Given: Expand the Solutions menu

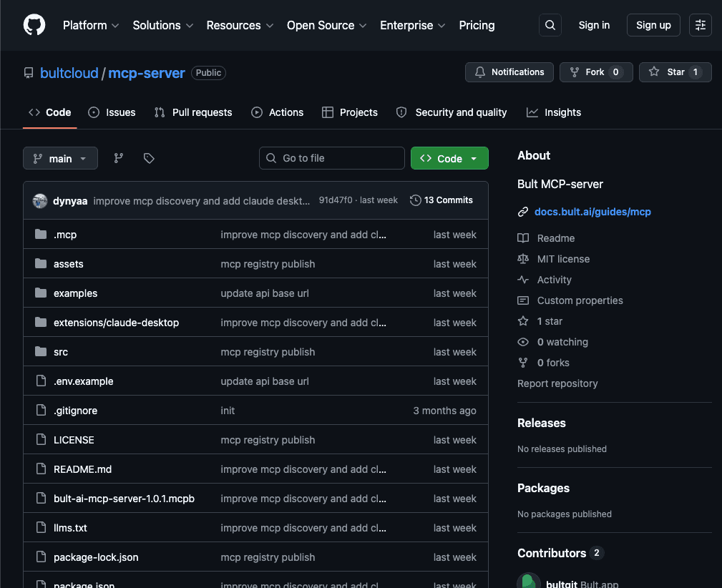Looking at the screenshot, I should pyautogui.click(x=162, y=25).
